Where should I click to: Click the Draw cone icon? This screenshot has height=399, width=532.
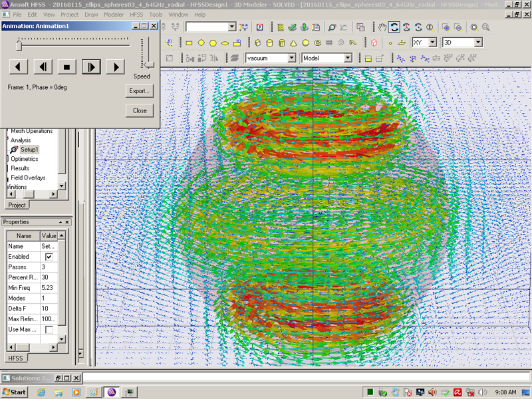pos(293,43)
